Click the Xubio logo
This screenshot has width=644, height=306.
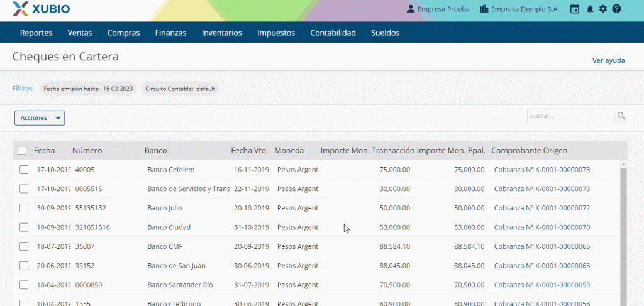pyautogui.click(x=41, y=9)
